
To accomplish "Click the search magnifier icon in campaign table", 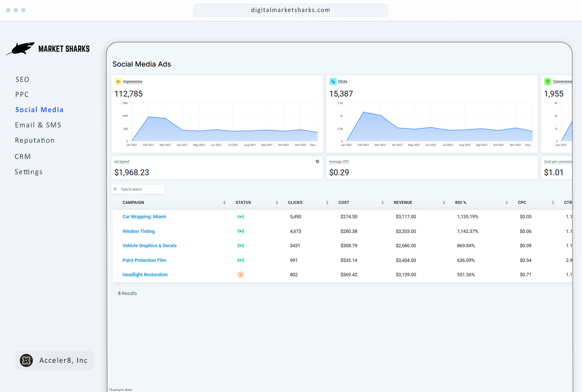I will [x=116, y=189].
